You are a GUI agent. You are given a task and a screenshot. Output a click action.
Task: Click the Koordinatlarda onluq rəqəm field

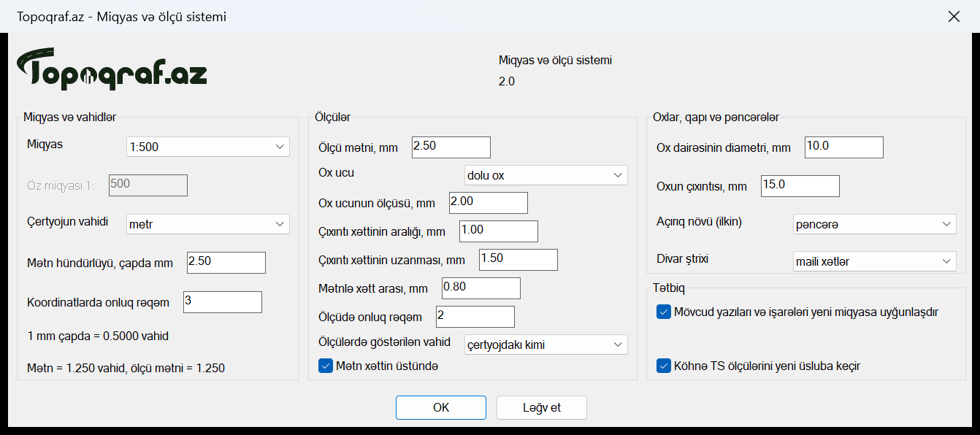[x=223, y=302]
